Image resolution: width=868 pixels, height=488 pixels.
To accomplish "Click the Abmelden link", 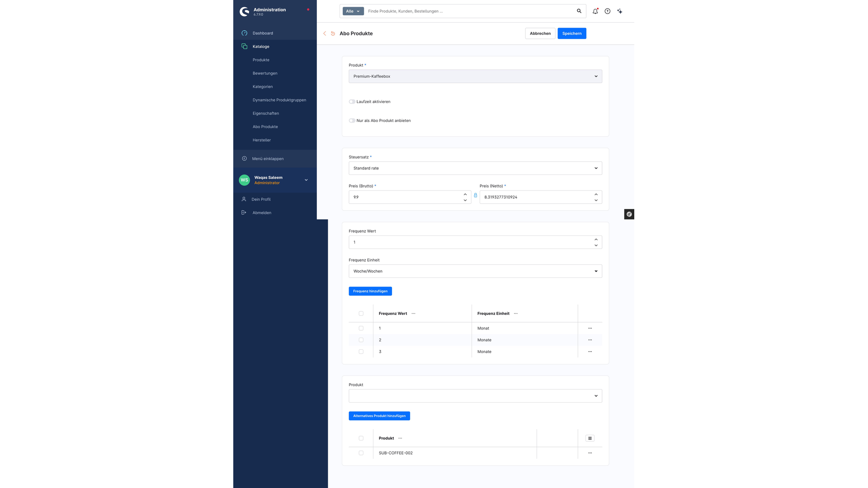I will click(x=262, y=213).
